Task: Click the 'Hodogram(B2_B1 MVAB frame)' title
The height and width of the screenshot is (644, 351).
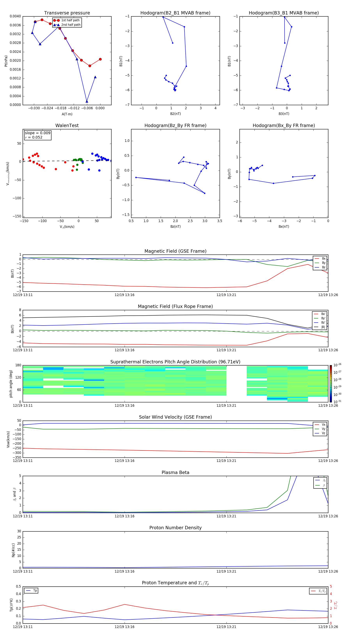Action: pyautogui.click(x=175, y=13)
